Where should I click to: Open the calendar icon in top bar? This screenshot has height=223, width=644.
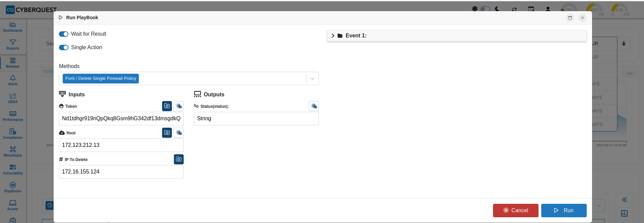[531, 9]
